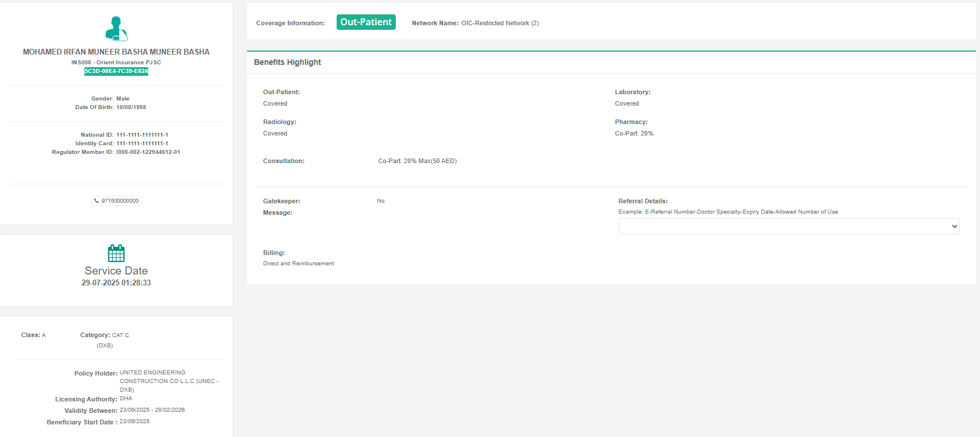Click Direct and Reimbursement billing text
Screen dimensions: 980x437
tap(298, 264)
